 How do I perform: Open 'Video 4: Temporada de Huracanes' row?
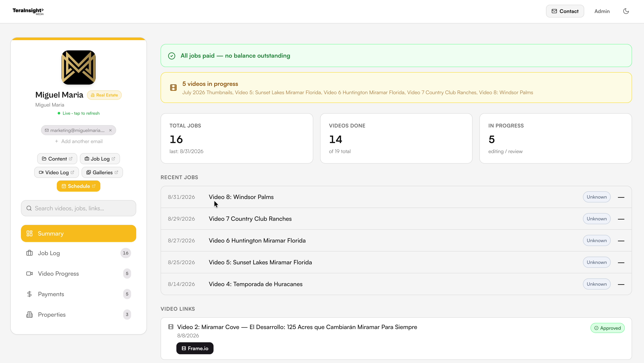[x=396, y=284]
